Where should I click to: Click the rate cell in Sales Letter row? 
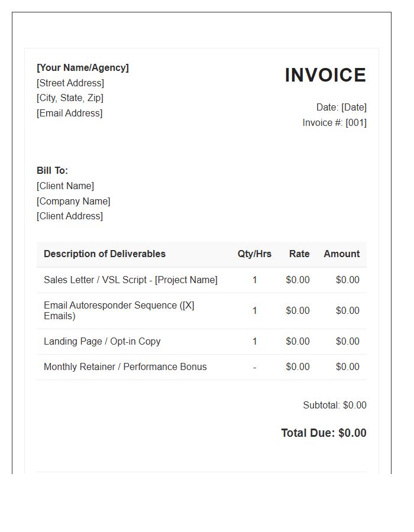[x=297, y=280]
